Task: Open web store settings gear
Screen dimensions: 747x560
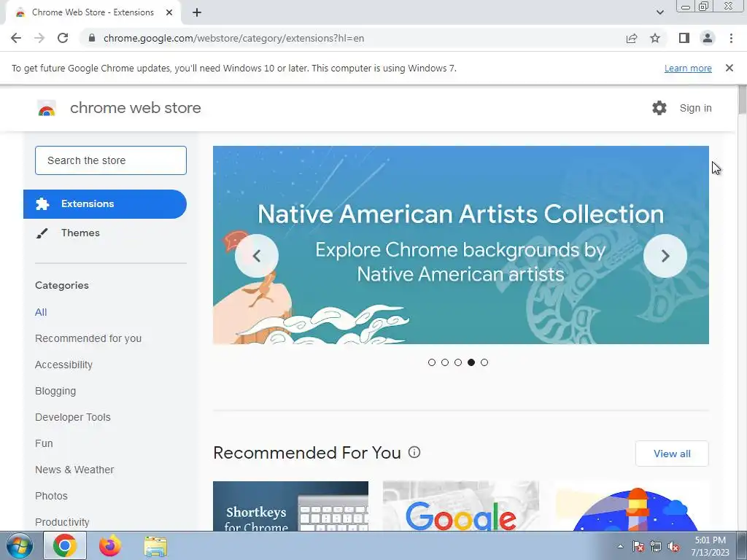Action: click(x=659, y=108)
